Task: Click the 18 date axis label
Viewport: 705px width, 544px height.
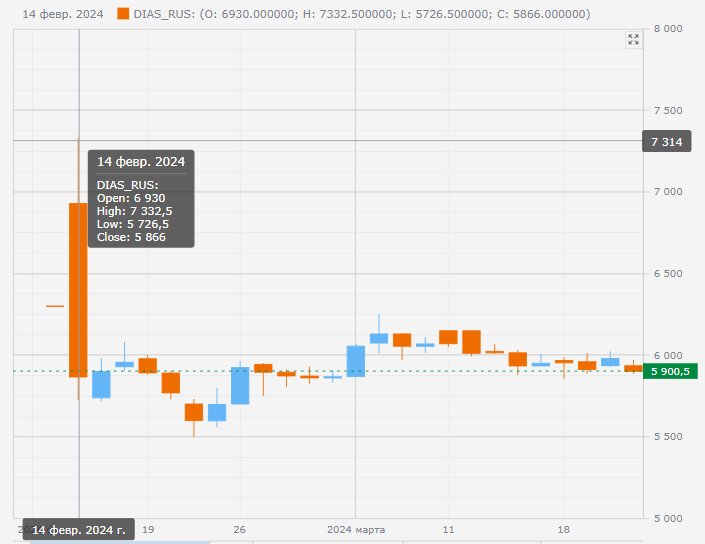Action: pyautogui.click(x=564, y=529)
